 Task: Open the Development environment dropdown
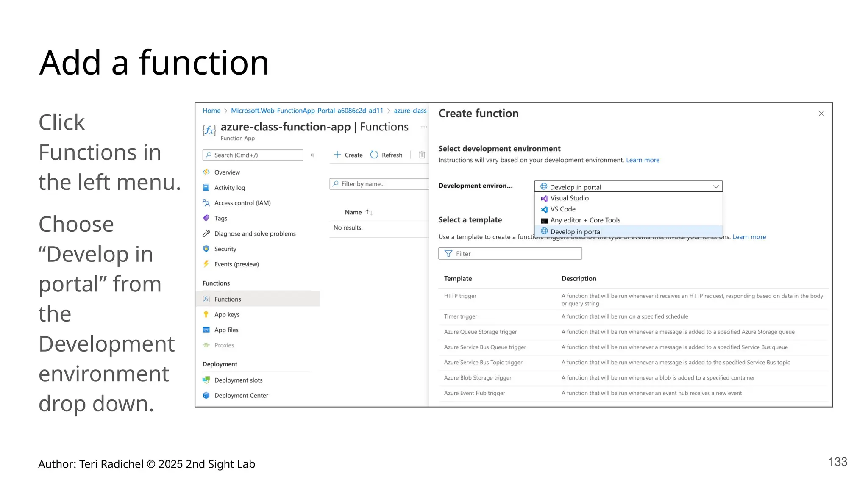(629, 187)
